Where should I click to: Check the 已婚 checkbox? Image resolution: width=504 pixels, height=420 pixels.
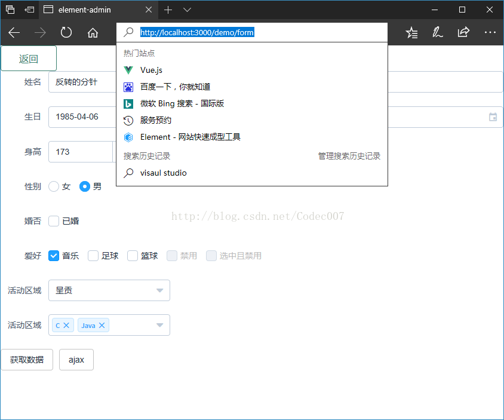pyautogui.click(x=54, y=221)
